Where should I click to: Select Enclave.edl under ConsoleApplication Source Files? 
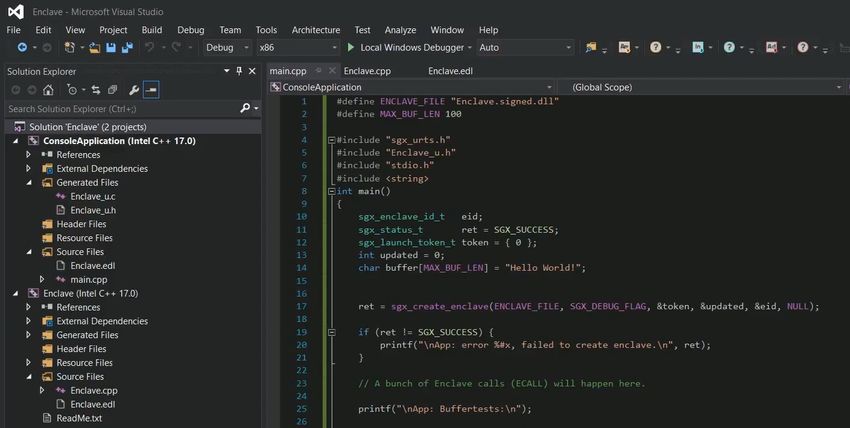93,266
